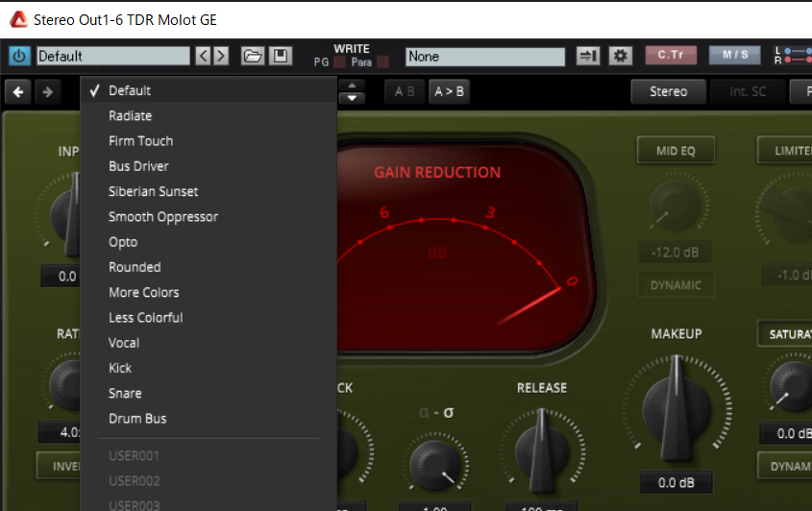The height and width of the screenshot is (511, 812).
Task: Select the Opto preset
Action: [209, 242]
